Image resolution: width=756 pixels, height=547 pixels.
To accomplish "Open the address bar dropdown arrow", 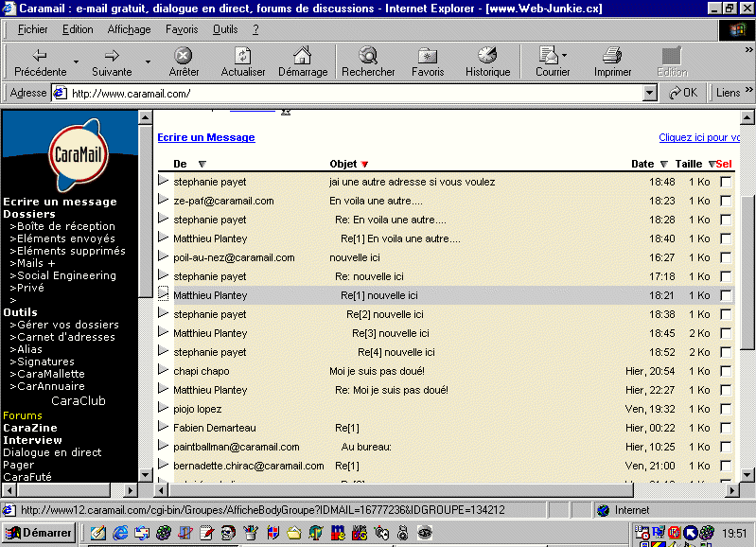I will pyautogui.click(x=649, y=93).
